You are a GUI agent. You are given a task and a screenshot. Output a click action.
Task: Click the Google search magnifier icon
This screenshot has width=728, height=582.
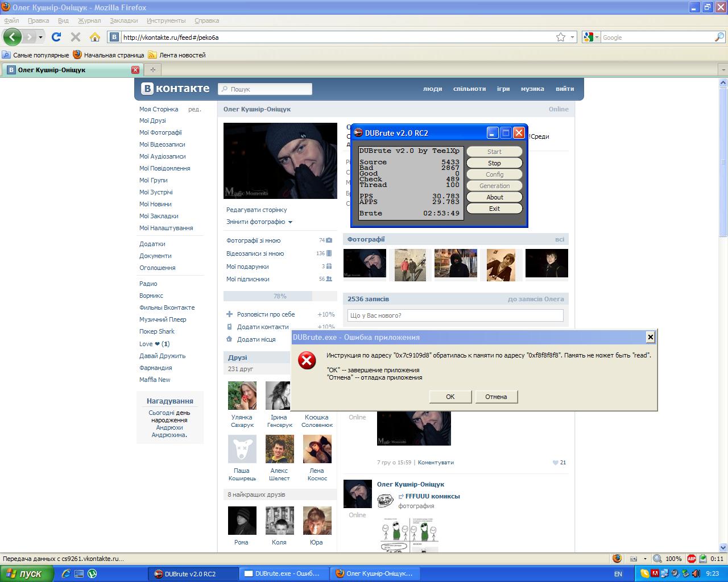(x=719, y=37)
